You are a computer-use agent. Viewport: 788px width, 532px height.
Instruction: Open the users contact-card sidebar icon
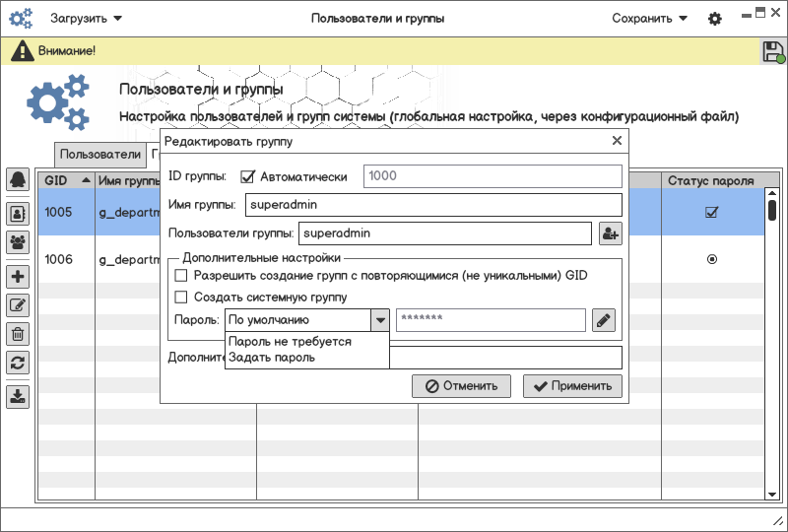coord(18,214)
